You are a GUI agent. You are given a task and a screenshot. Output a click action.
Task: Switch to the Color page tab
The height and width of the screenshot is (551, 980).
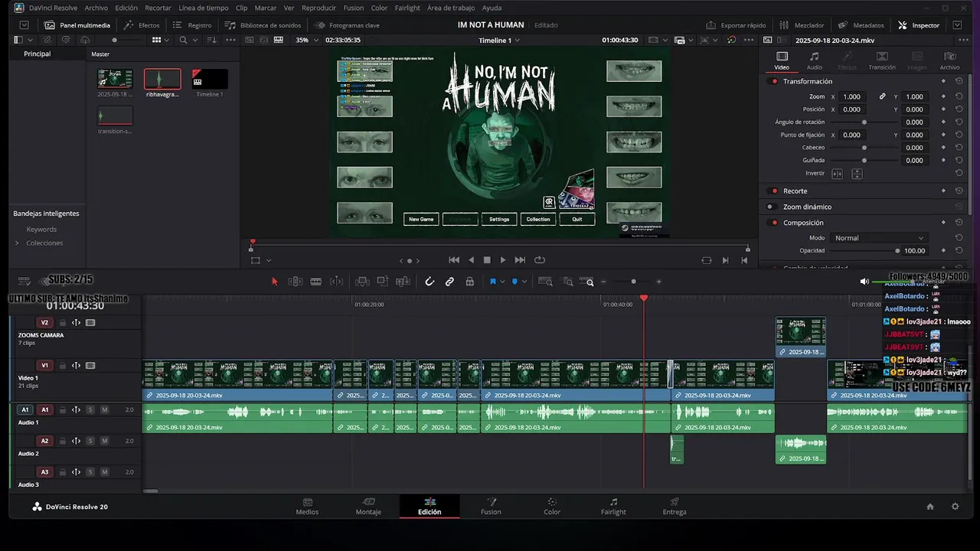552,506
